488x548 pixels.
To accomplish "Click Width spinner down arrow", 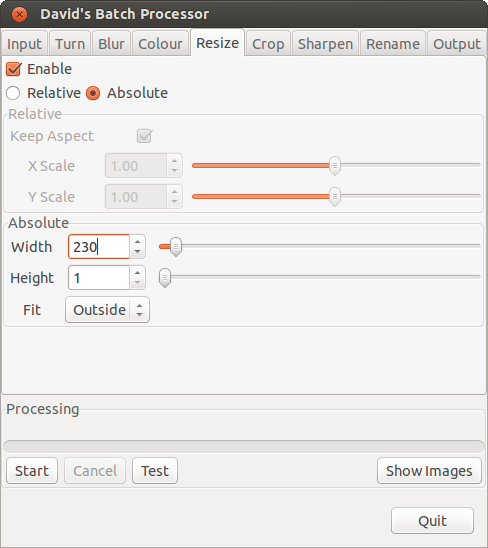I will point(137,252).
